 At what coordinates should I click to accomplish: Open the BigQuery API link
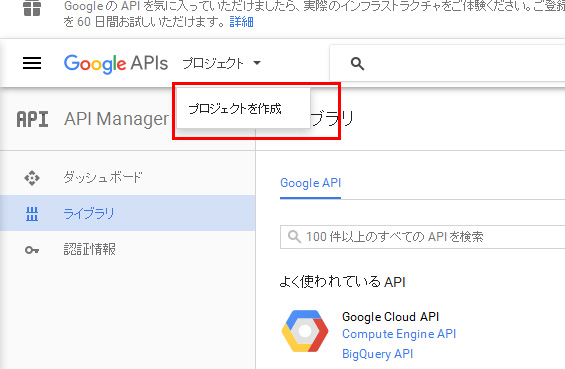point(377,354)
